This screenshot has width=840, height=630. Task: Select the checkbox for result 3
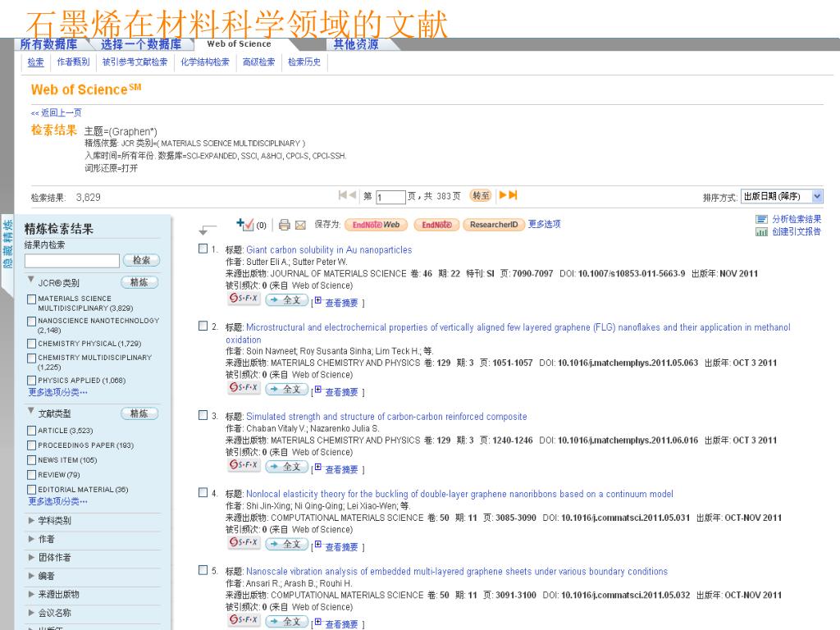click(x=203, y=415)
